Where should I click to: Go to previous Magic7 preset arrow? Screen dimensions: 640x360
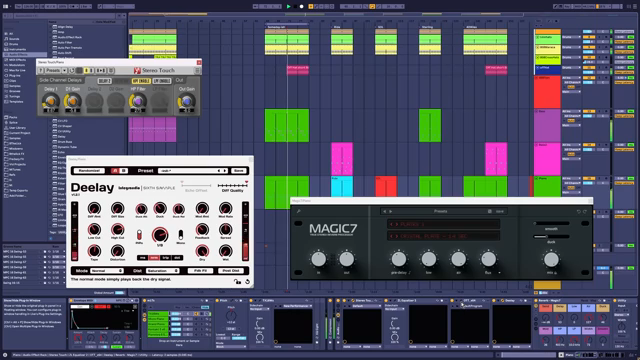[384, 211]
